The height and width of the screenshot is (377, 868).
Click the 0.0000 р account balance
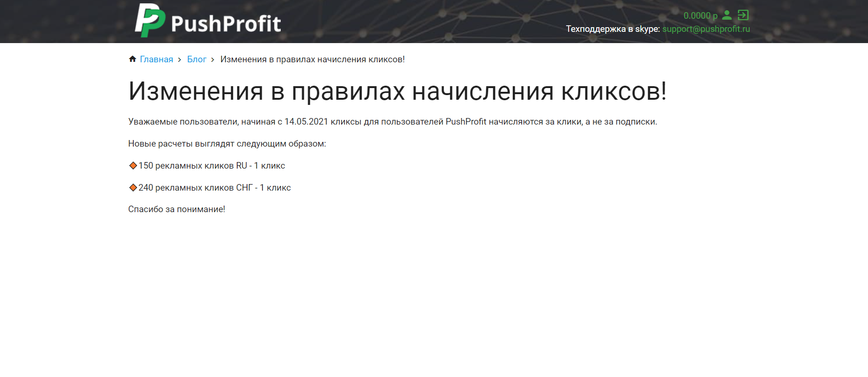click(700, 15)
